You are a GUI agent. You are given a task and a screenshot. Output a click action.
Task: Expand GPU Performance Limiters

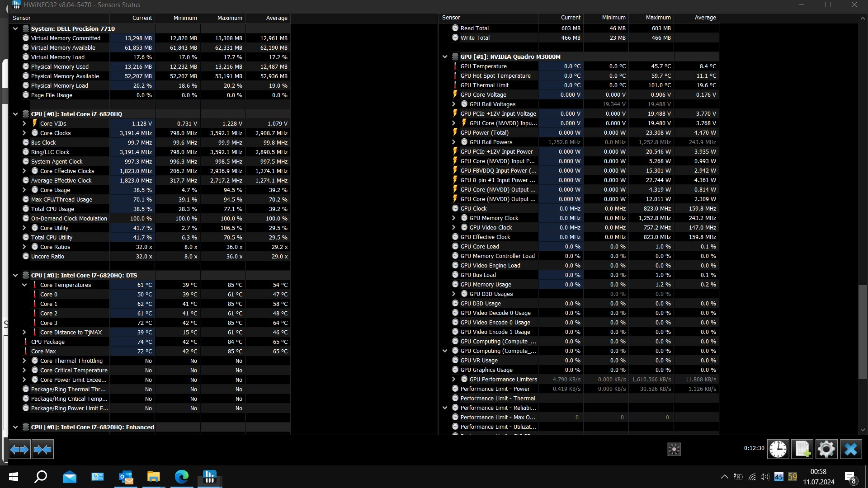click(454, 379)
